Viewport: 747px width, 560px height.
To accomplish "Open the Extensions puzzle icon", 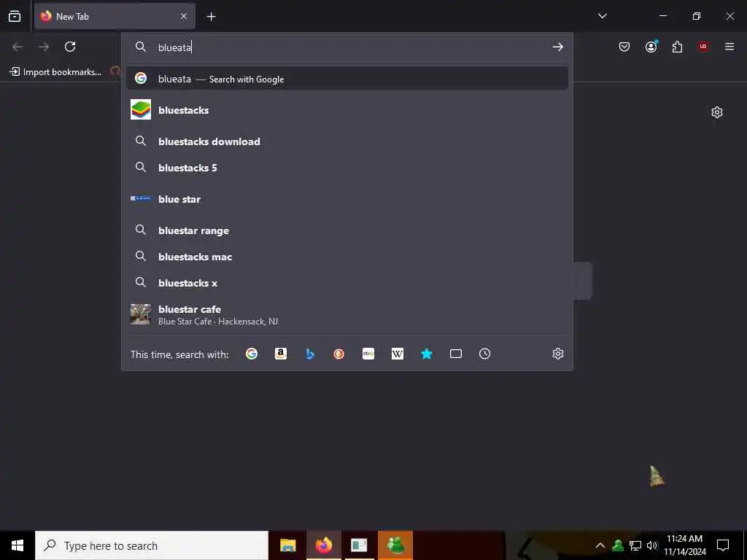I will (677, 47).
